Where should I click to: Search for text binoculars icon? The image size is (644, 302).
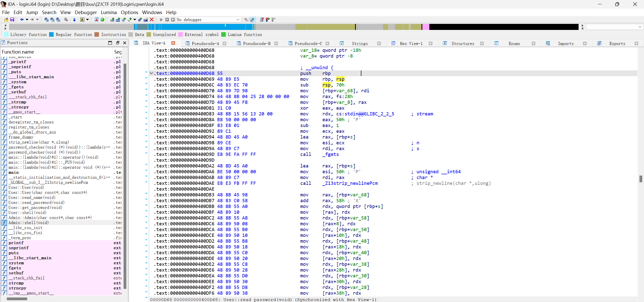[52, 20]
